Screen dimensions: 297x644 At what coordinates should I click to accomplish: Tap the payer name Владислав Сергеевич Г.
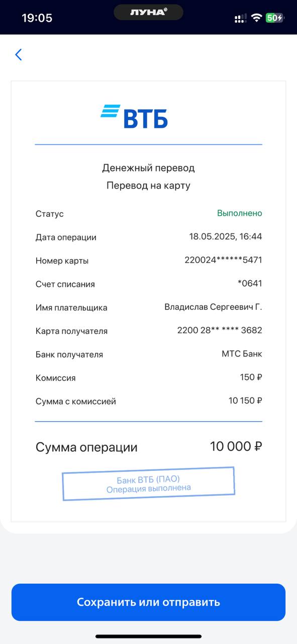coord(213,307)
